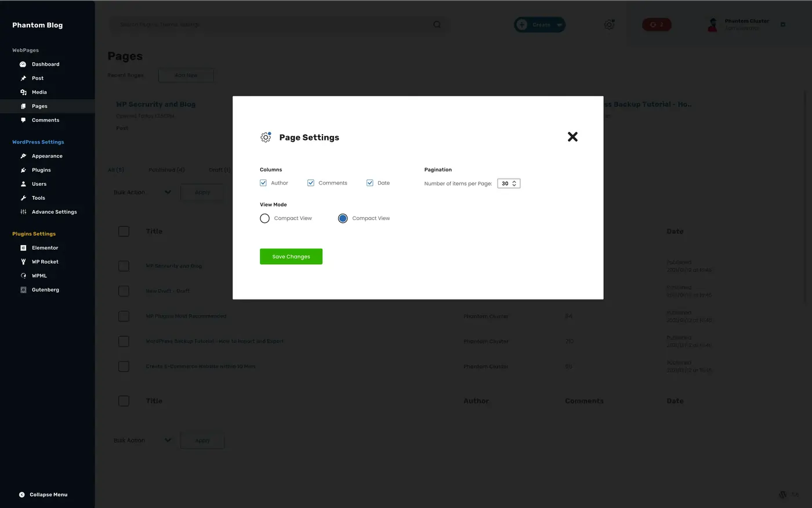812x508 pixels.
Task: Open WP Plugins Most Recommended title link
Action: coord(186,316)
